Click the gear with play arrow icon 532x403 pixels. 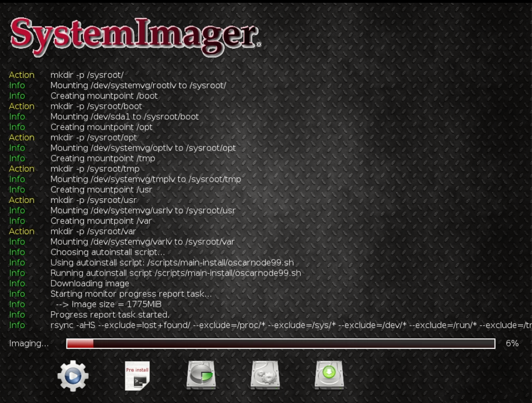pyautogui.click(x=73, y=376)
